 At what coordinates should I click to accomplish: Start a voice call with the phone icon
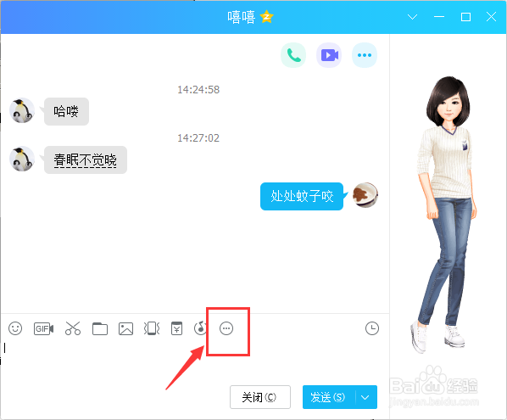point(293,55)
